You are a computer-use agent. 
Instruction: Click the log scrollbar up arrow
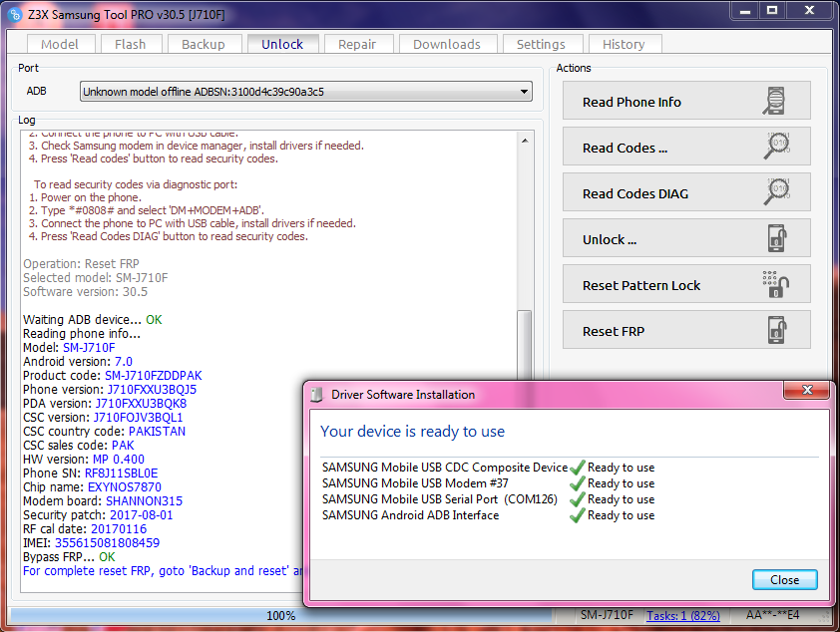coord(525,141)
